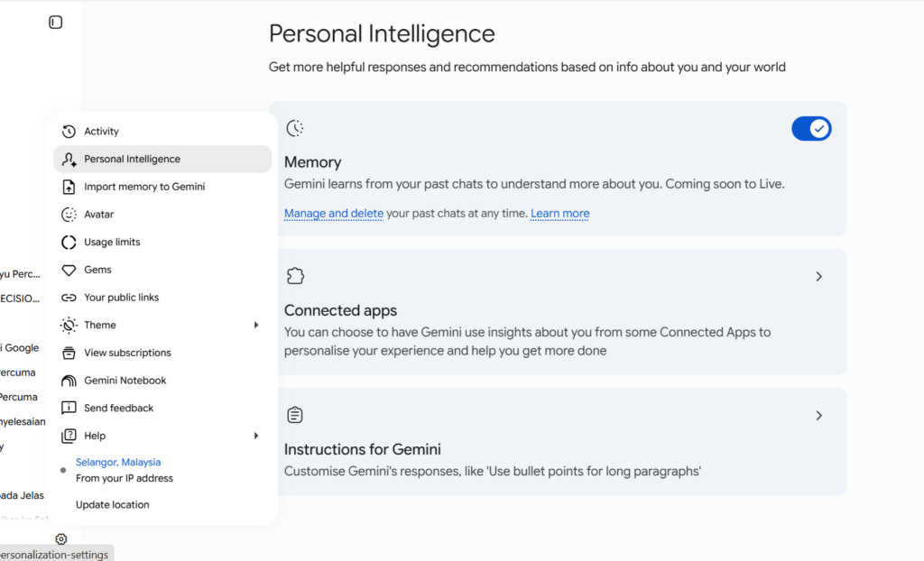Click the Connected apps heading
924x561 pixels.
pyautogui.click(x=340, y=310)
